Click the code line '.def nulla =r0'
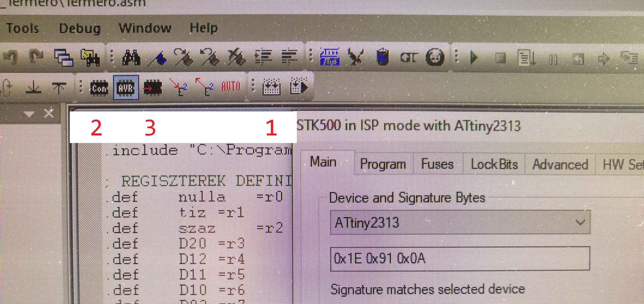This screenshot has height=304, width=644. click(x=195, y=197)
